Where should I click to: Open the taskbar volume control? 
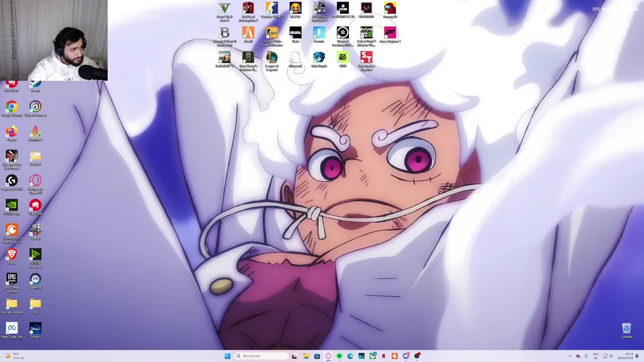(x=611, y=356)
